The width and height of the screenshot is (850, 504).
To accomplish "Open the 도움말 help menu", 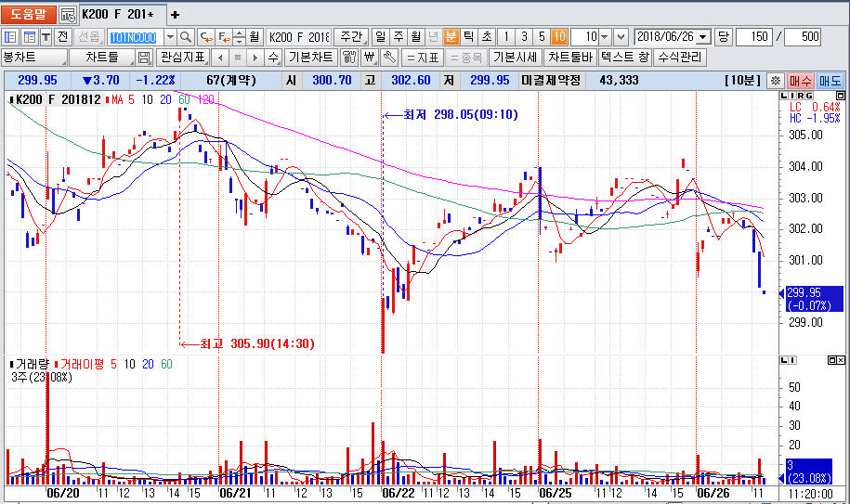I will click(29, 15).
